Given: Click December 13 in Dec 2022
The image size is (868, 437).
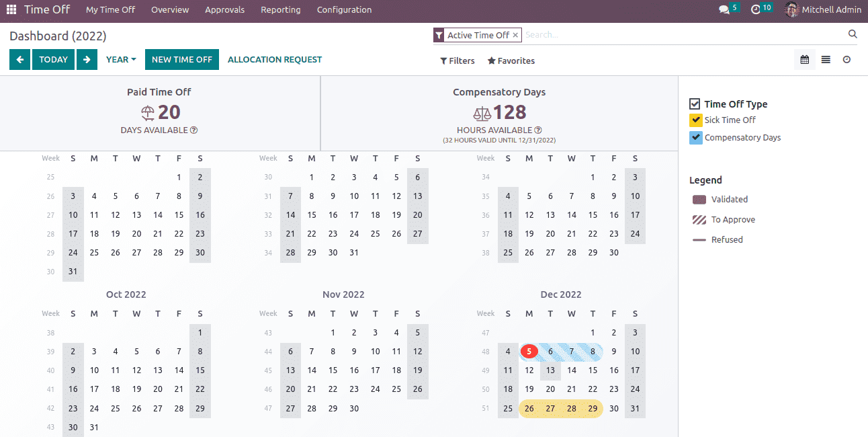Looking at the screenshot, I should point(550,370).
